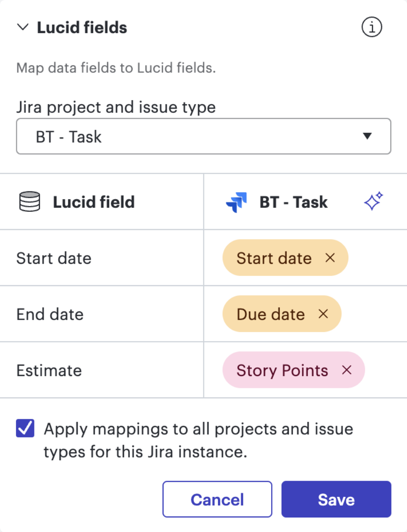
Task: Click the Cancel button
Action: [217, 499]
